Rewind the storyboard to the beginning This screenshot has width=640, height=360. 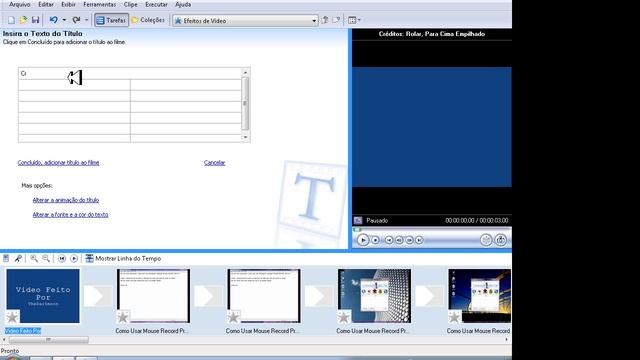62,258
